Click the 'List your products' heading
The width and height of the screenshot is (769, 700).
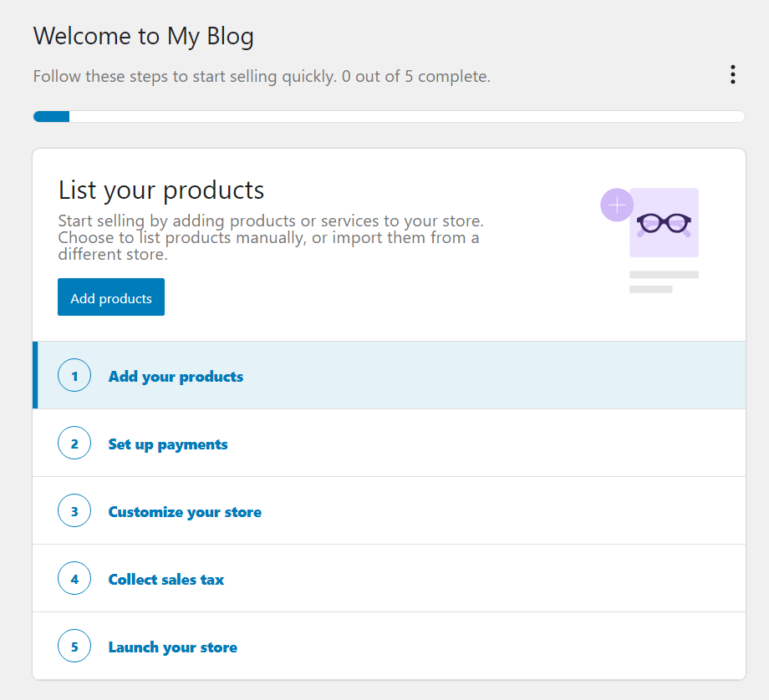click(161, 190)
